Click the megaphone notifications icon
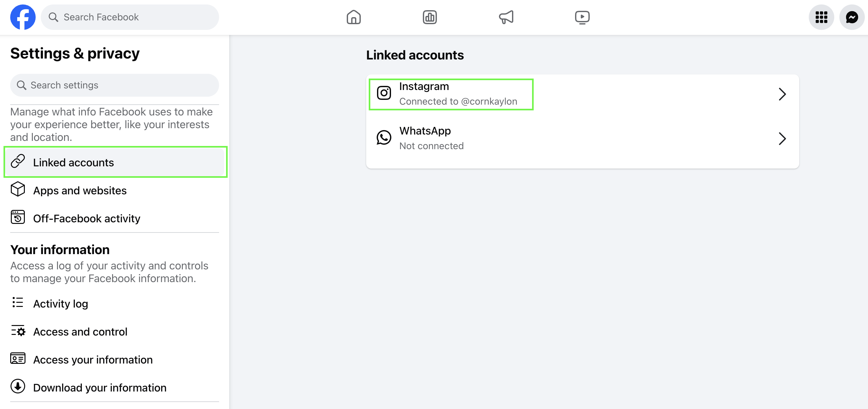 click(506, 17)
